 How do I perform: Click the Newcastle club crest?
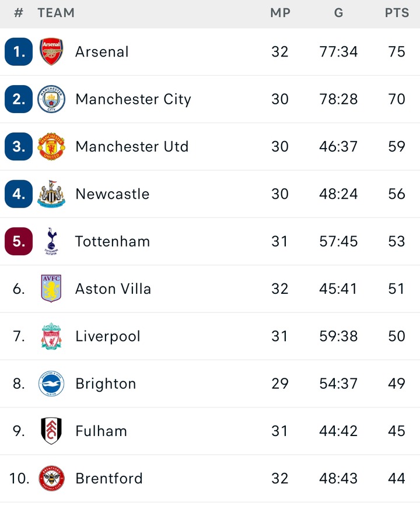51,194
